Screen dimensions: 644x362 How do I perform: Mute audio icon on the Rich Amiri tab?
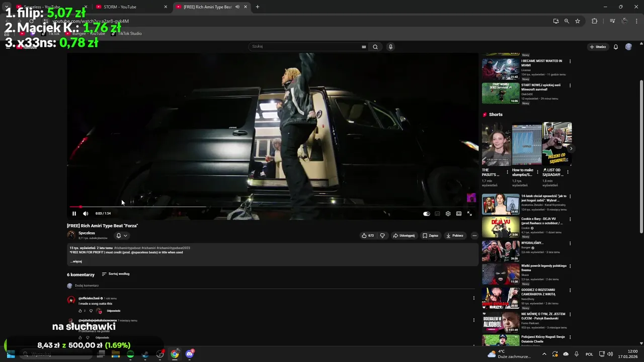click(237, 7)
